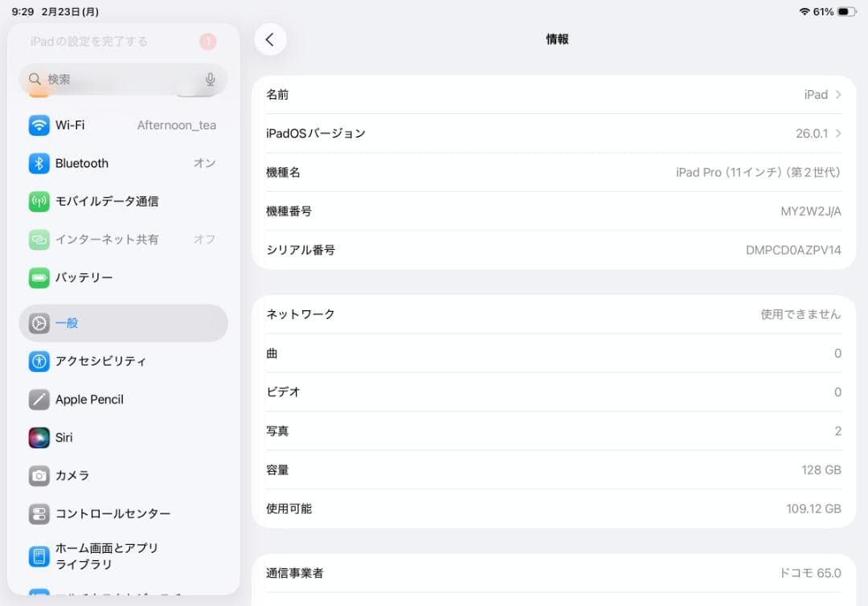Tap the 写真 row label

277,431
